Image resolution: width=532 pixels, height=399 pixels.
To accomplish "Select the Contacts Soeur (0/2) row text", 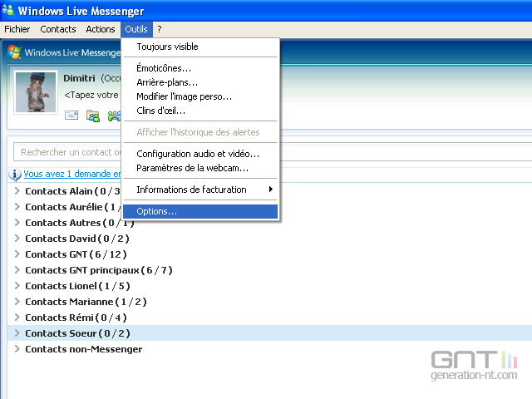I will [x=77, y=333].
